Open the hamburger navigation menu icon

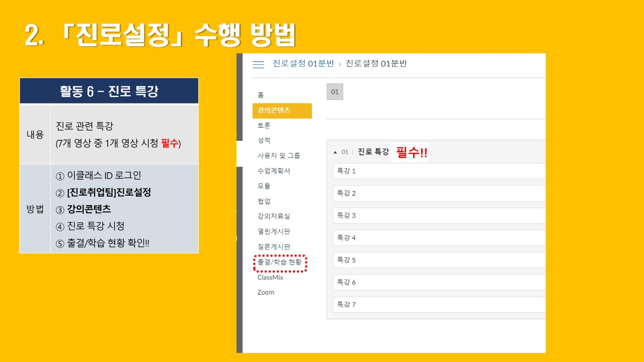(x=258, y=64)
